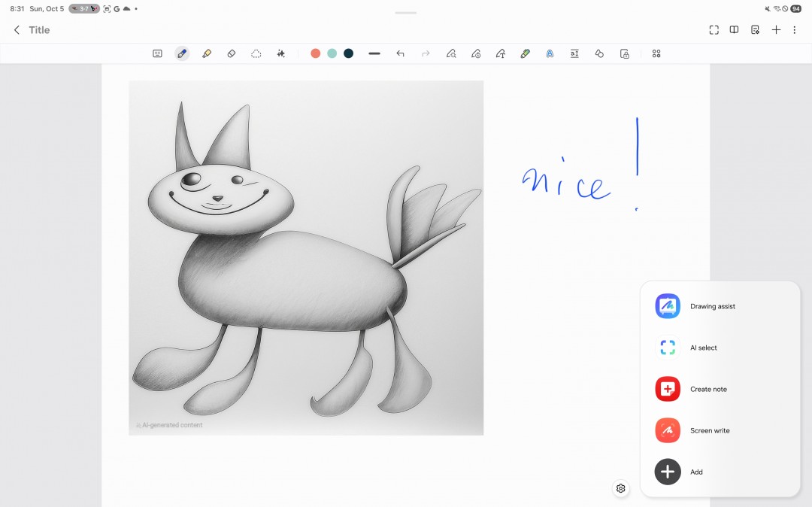Screen dimensions: 812x507
Task: Pick the coral red pen color
Action: pos(316,53)
